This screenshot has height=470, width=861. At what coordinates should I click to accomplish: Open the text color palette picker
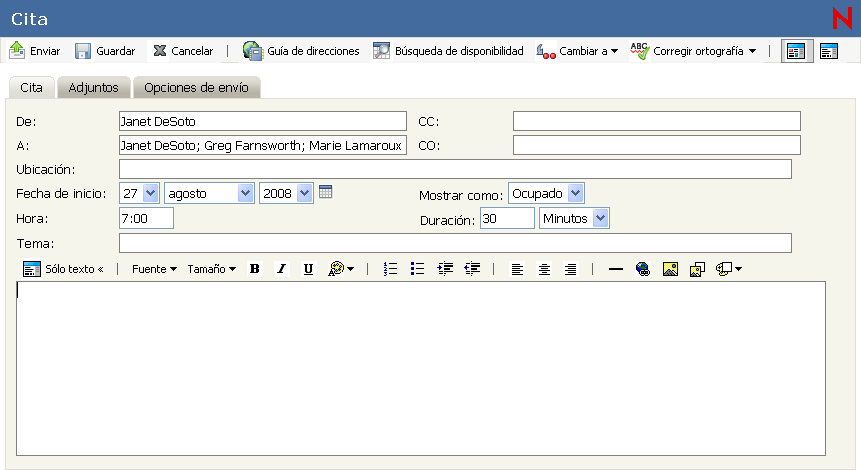click(x=340, y=269)
